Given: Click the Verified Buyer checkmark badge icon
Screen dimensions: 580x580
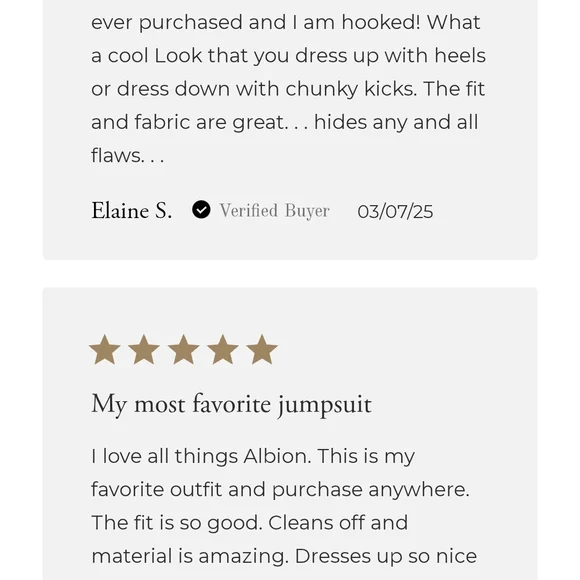Looking at the screenshot, I should (201, 210).
